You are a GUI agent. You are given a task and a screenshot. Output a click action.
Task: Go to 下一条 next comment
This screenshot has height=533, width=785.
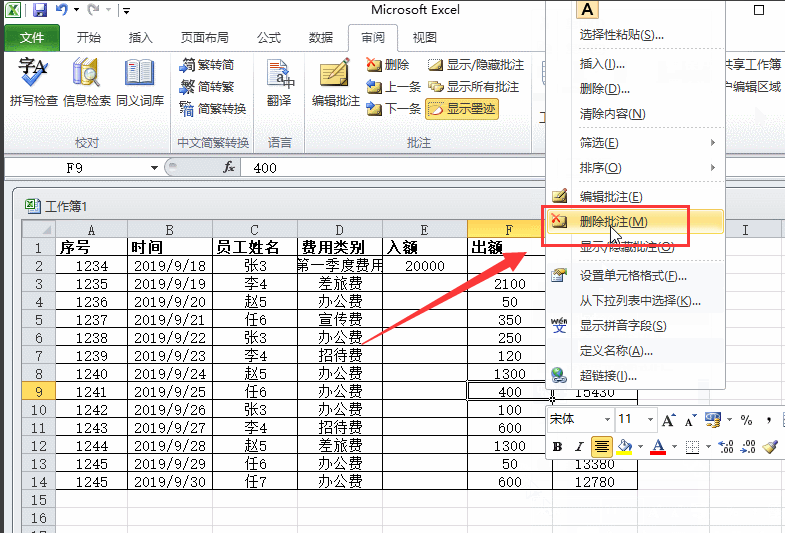tap(394, 109)
